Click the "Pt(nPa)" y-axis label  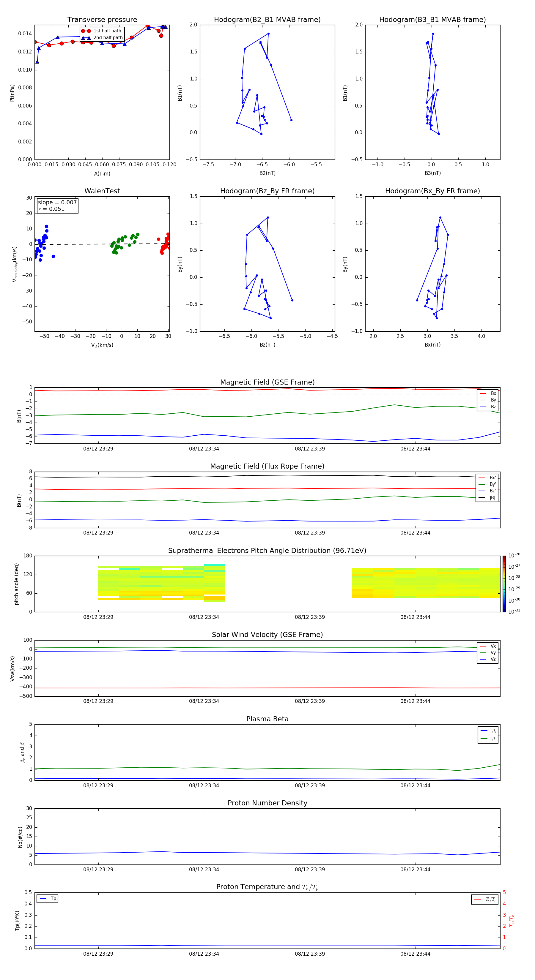(12, 93)
